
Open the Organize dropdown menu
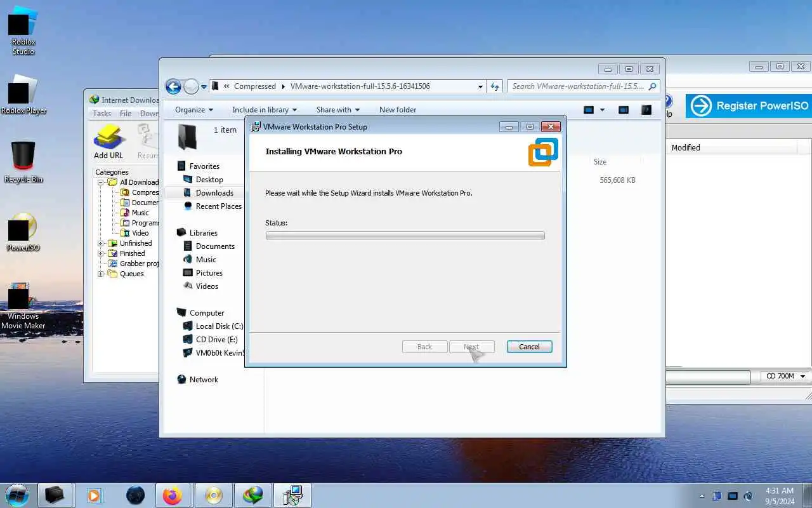194,110
